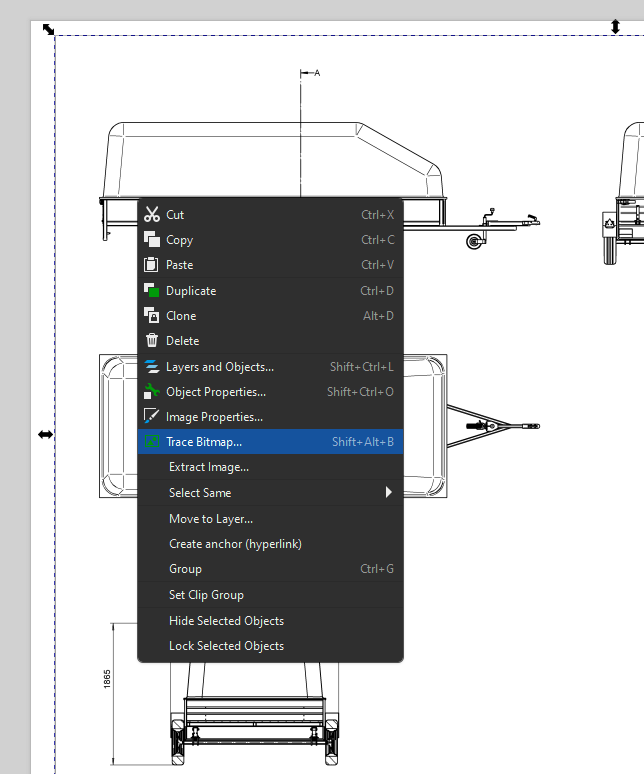
Task: Select the Group menu item
Action: point(185,569)
